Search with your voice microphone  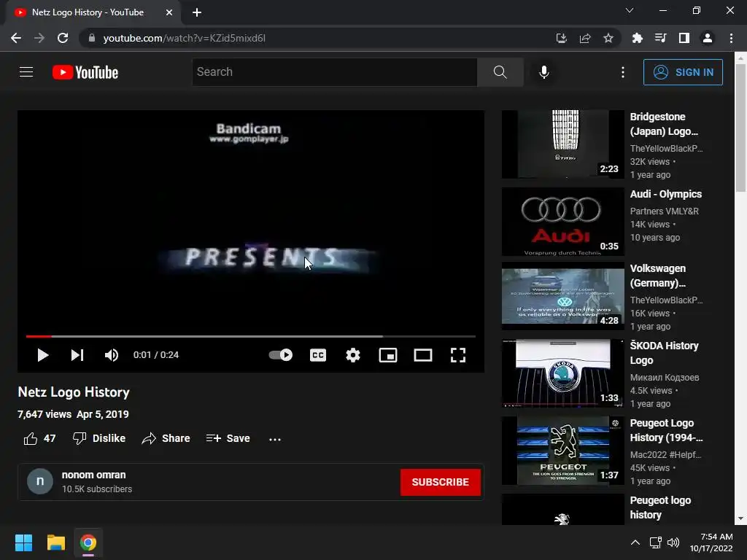pos(544,72)
